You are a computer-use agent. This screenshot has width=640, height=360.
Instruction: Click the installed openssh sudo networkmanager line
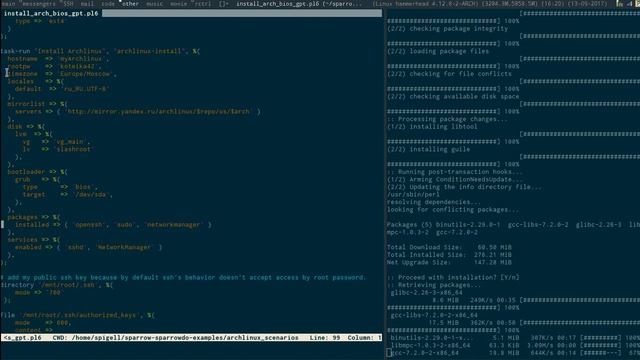tap(113, 225)
